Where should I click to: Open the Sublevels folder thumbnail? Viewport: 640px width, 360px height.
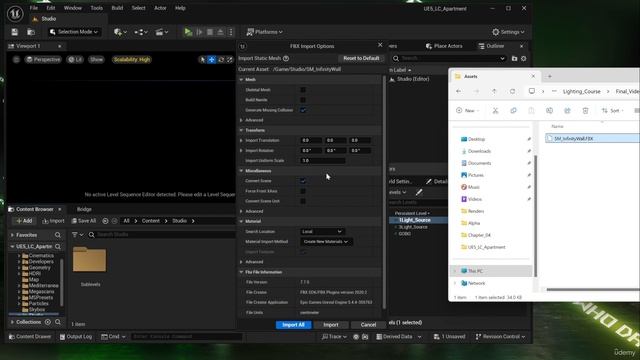89,260
